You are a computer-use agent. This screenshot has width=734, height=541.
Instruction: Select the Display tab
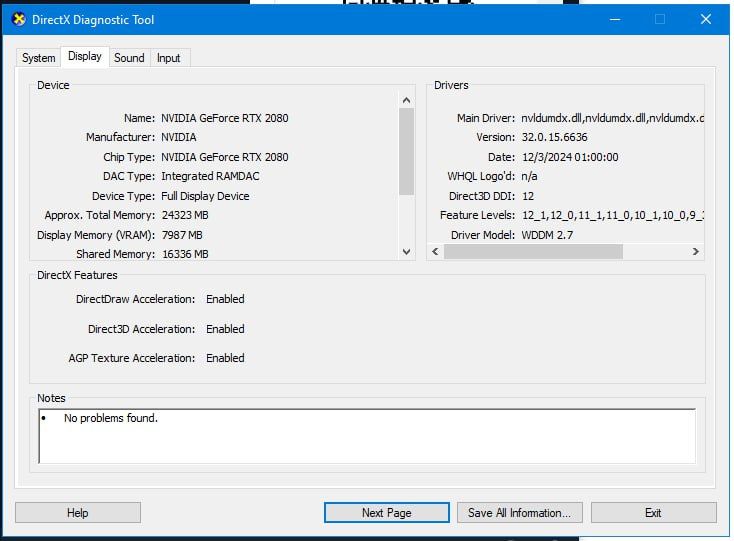[85, 57]
